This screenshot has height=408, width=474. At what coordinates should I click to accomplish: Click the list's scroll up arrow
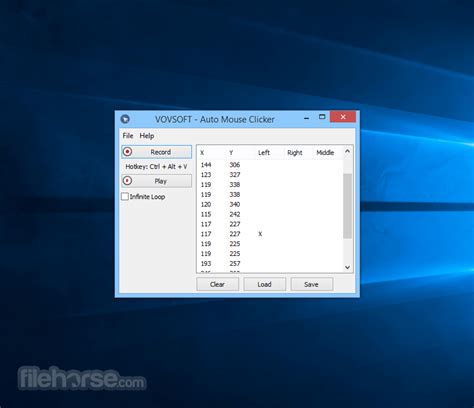tap(347, 151)
